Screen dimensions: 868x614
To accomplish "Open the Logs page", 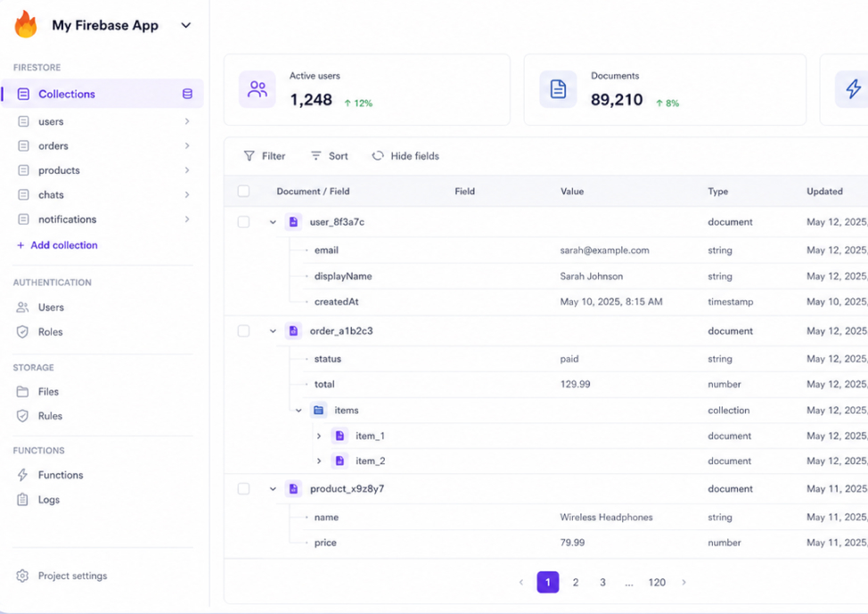I will pos(49,499).
